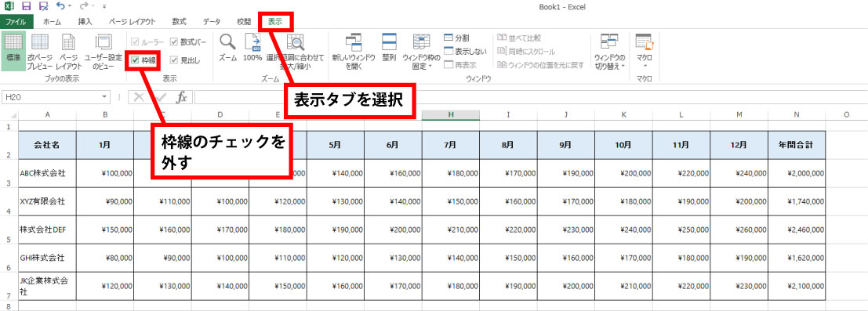Image resolution: width=868 pixels, height=311 pixels.
Task: Click cell containing GHI株式会社
Action: click(x=48, y=258)
